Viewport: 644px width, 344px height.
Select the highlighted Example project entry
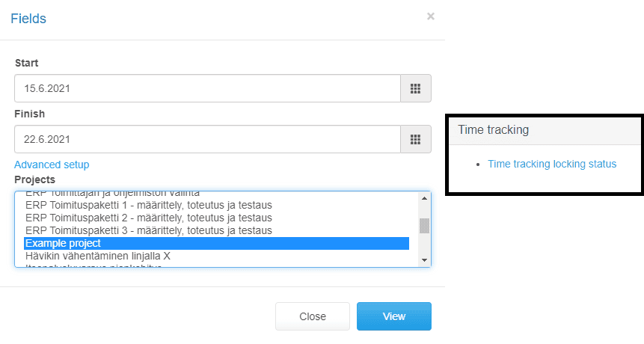(217, 244)
